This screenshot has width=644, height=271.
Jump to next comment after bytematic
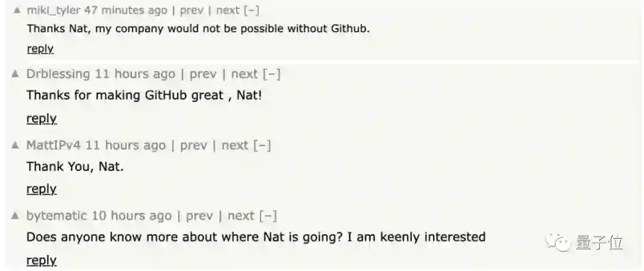[x=241, y=216]
